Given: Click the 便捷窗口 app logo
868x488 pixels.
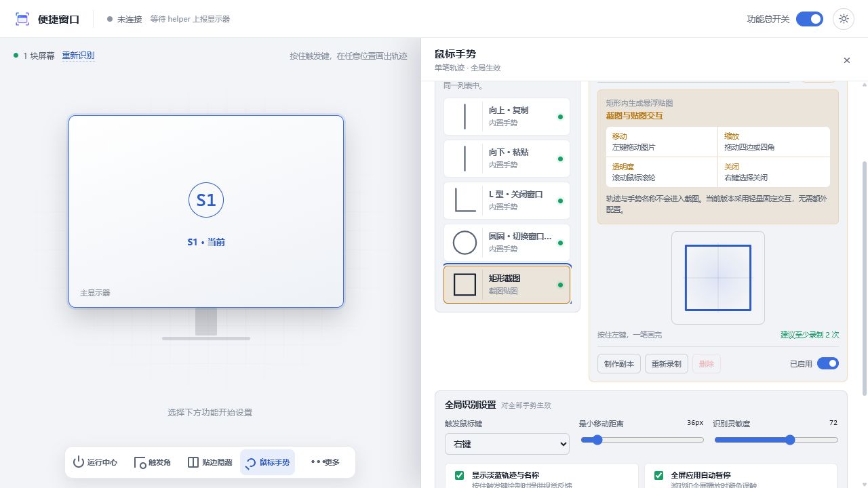Looking at the screenshot, I should click(22, 19).
